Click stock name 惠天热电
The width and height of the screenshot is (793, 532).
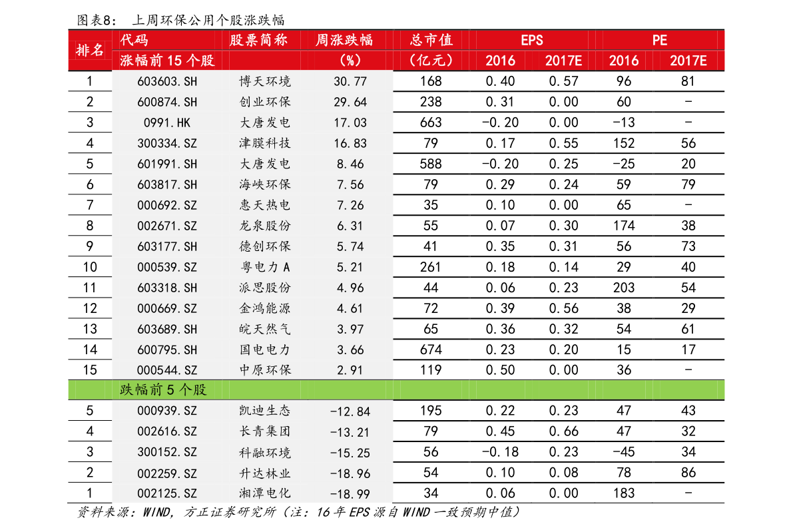point(265,205)
